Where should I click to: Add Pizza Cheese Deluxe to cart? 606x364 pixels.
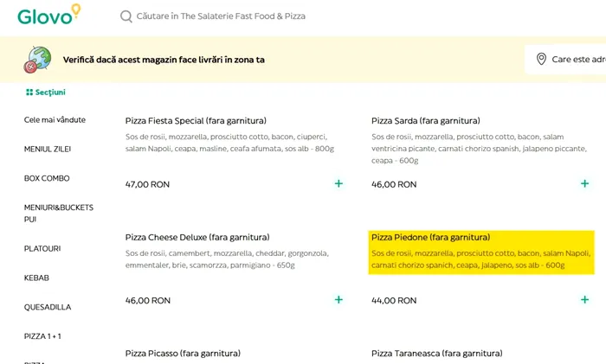click(x=338, y=299)
